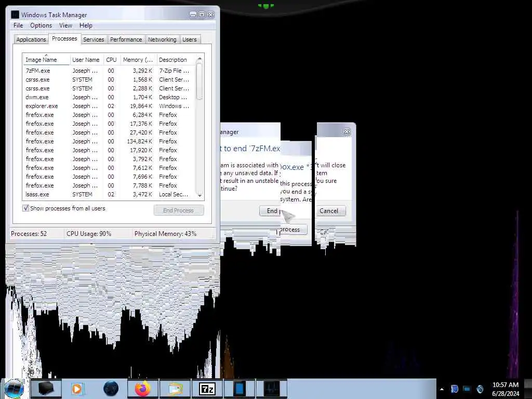
Task: Minimize the Windows Task Manager window
Action: point(193,15)
